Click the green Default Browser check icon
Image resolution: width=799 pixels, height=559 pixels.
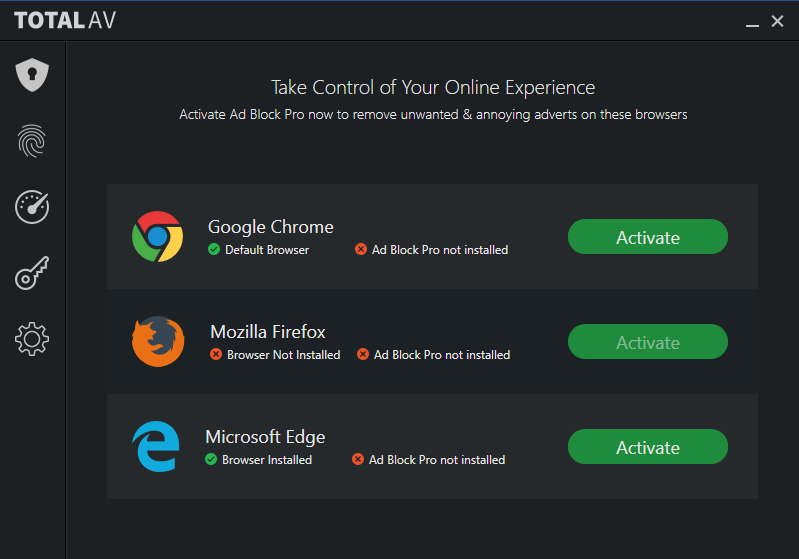[x=214, y=249]
